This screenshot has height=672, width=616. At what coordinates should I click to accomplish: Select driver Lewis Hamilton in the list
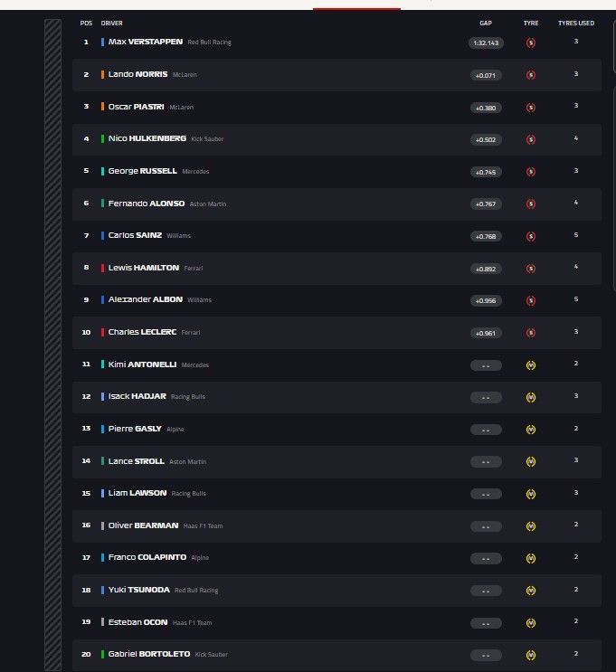point(143,268)
